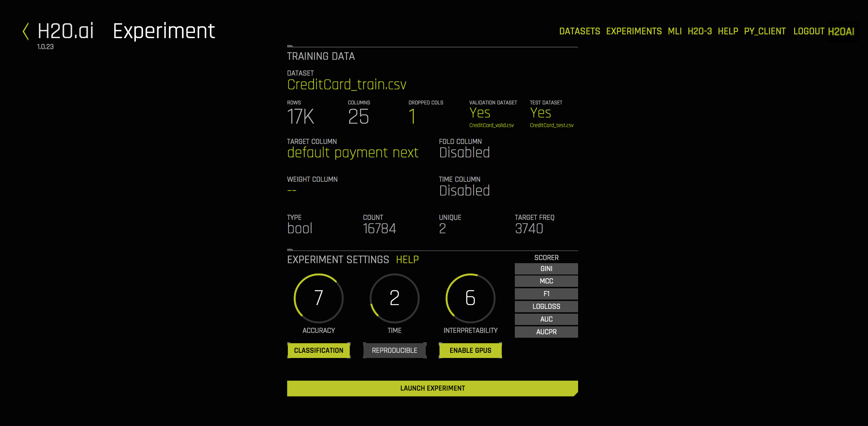Toggle the Classification setting
868x426 pixels.
tap(318, 350)
